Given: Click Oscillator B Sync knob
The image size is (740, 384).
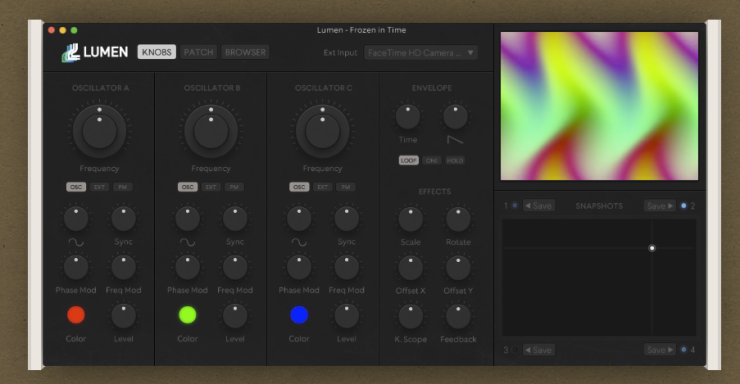Looking at the screenshot, I should tap(235, 218).
